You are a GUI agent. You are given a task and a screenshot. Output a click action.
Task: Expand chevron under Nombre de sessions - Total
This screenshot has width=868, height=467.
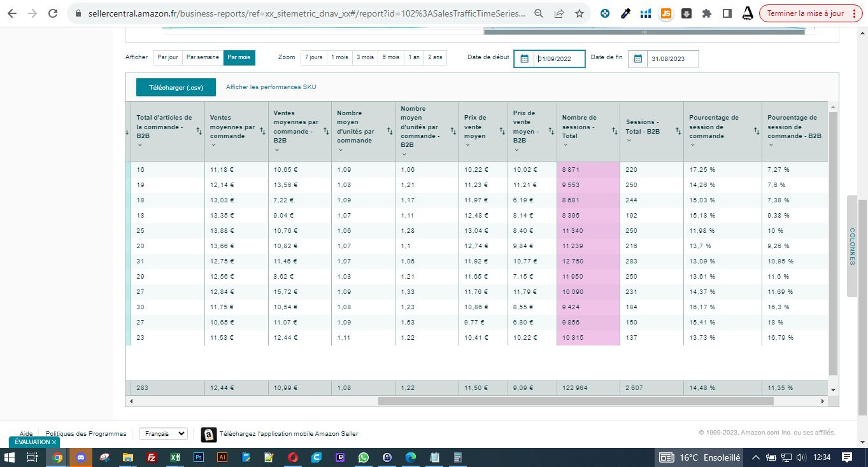(x=566, y=145)
